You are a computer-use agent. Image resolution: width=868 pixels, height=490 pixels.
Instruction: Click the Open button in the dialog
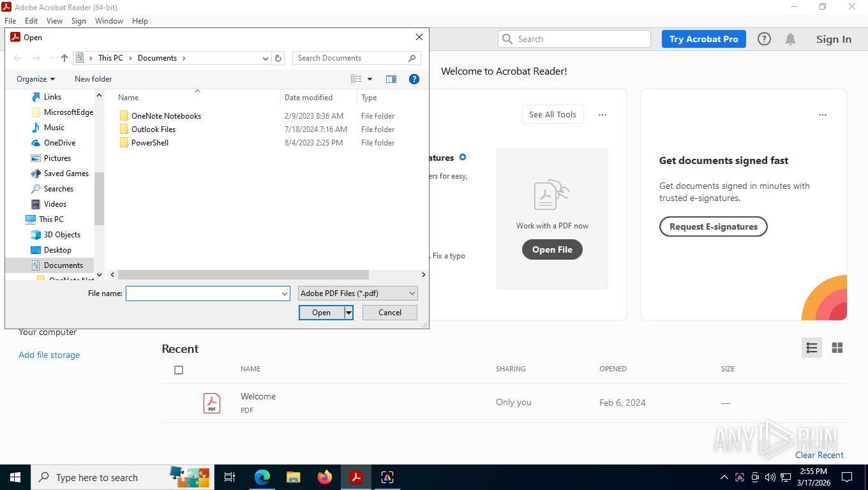pos(322,313)
